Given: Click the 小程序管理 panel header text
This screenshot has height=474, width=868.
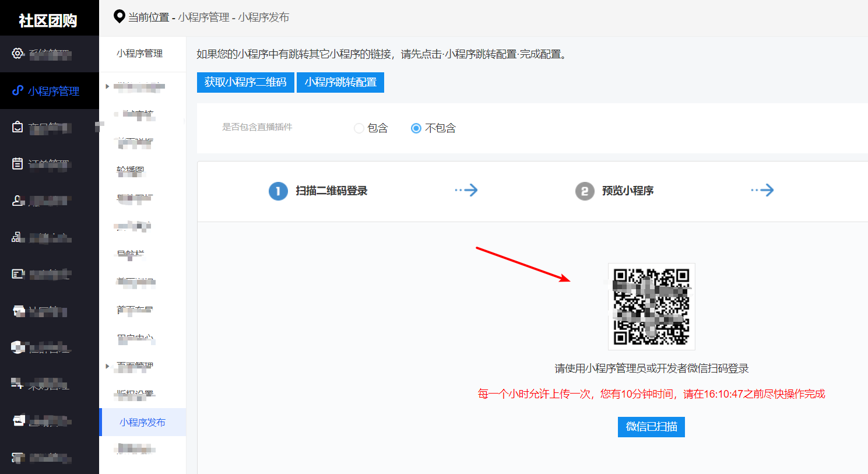Looking at the screenshot, I should coord(140,53).
